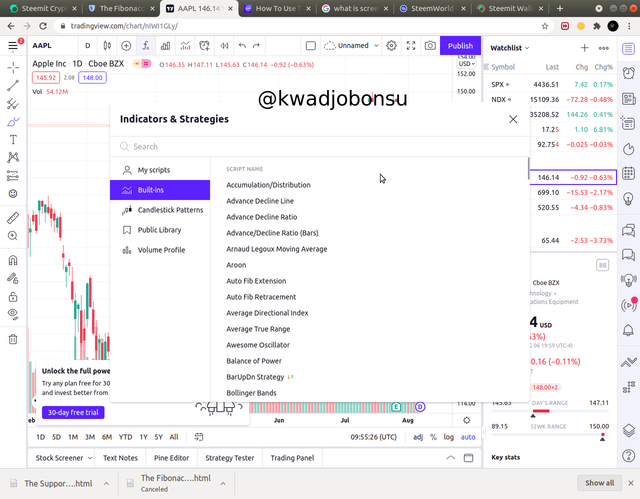
Task: Toggle the percent scale option
Action: pos(433,437)
